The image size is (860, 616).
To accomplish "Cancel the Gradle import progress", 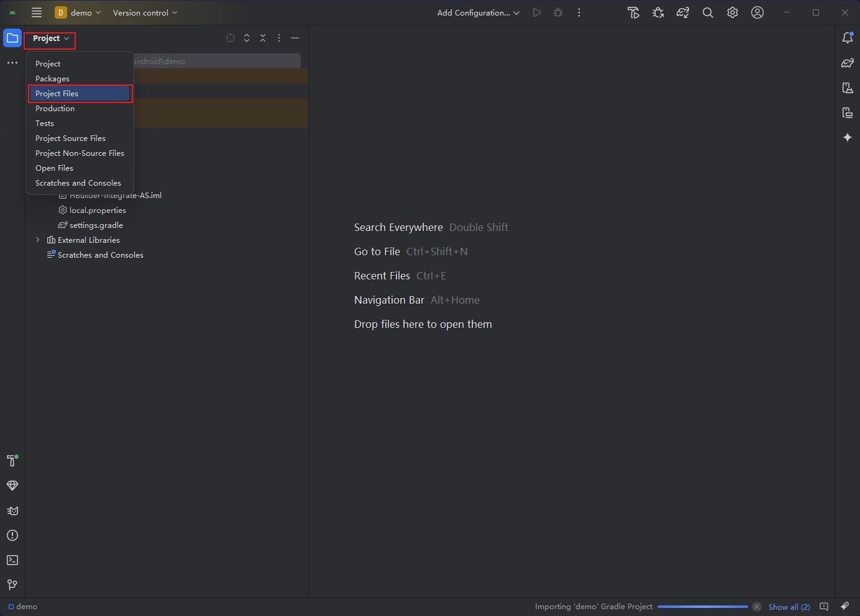I will 757,607.
